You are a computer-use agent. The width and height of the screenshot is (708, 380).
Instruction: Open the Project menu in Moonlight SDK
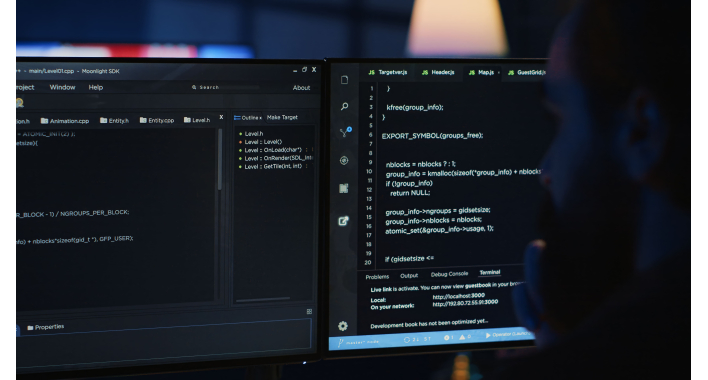25,87
